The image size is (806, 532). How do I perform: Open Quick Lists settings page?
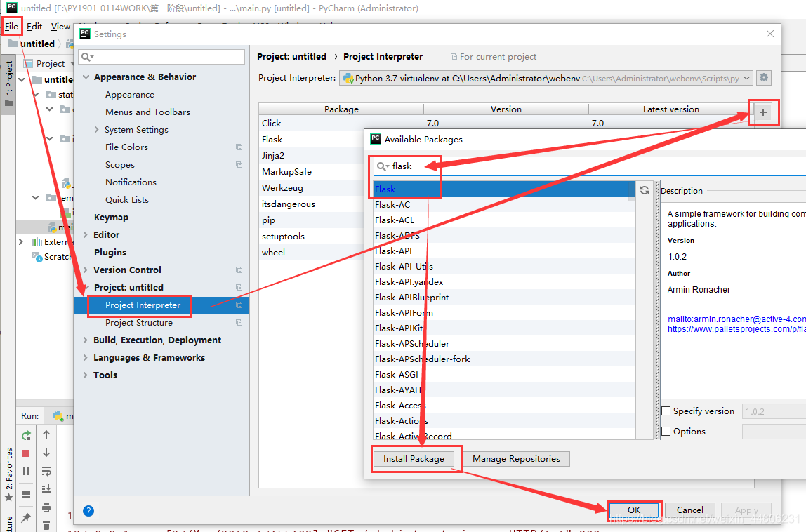[x=127, y=199]
